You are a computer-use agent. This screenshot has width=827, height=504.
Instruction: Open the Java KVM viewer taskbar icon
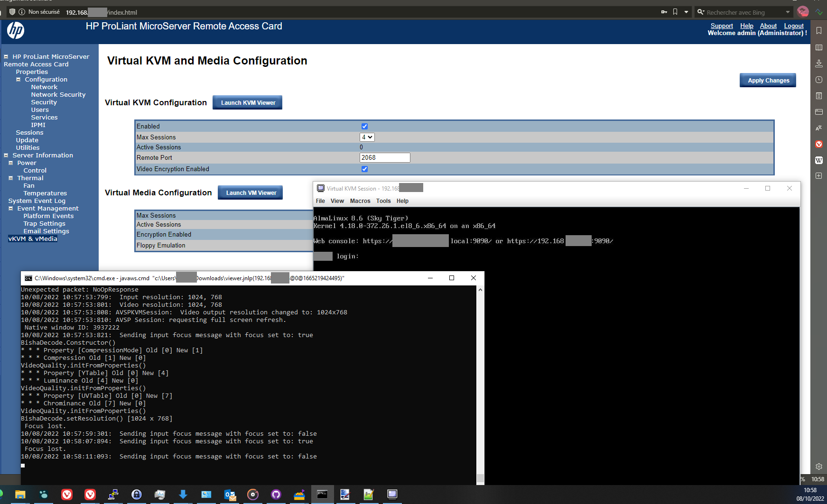coord(392,495)
